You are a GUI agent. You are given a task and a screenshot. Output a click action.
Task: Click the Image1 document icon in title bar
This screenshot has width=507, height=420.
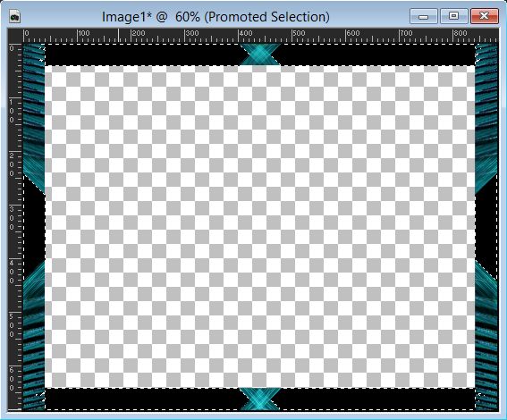(15, 16)
